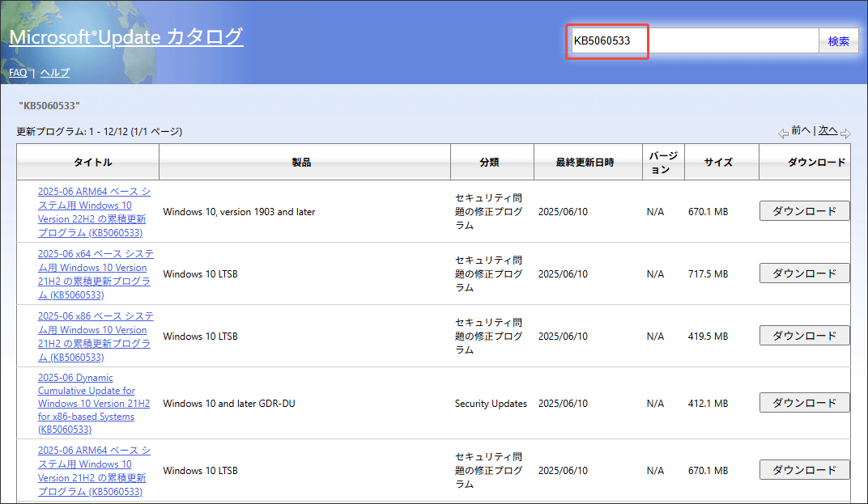Download the 717.5 MB x64 update
Image resolution: width=868 pixels, height=504 pixels.
click(804, 273)
